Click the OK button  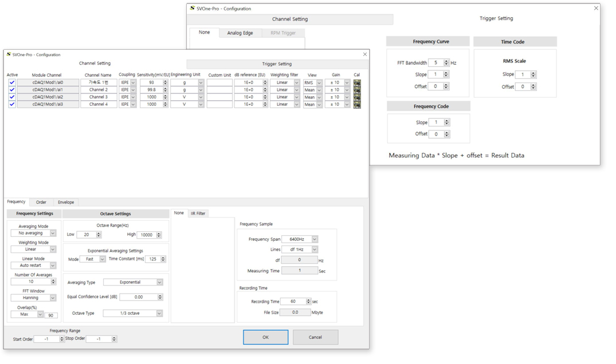265,337
